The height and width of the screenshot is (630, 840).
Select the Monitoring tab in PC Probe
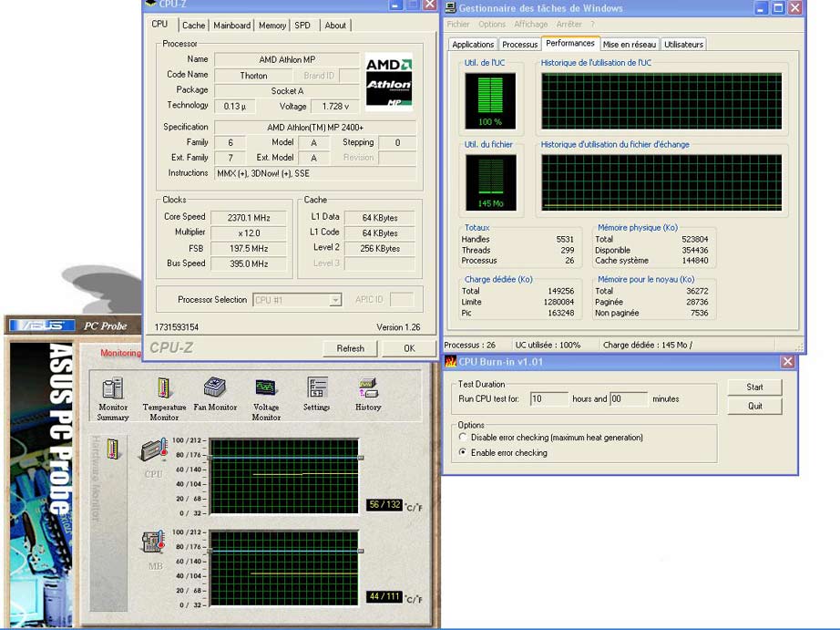tap(121, 353)
